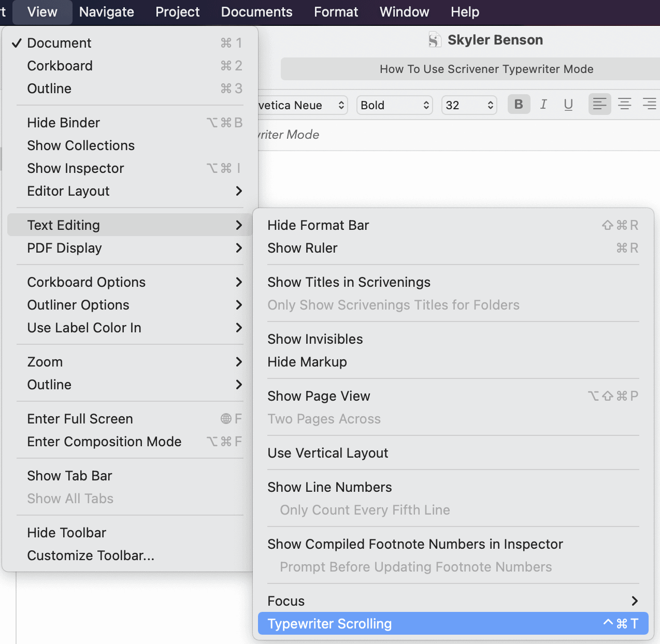Toggle the Bold formatting button
Image resolution: width=660 pixels, height=644 pixels.
pos(519,105)
